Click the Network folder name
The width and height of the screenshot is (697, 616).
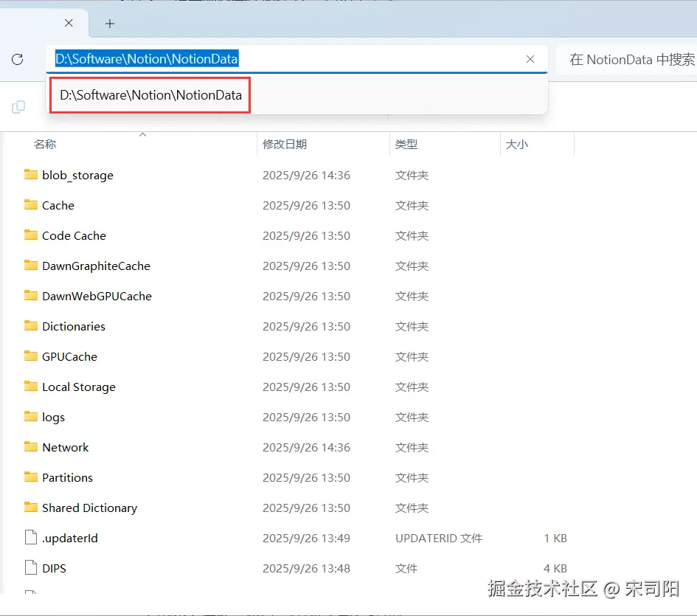pos(66,448)
